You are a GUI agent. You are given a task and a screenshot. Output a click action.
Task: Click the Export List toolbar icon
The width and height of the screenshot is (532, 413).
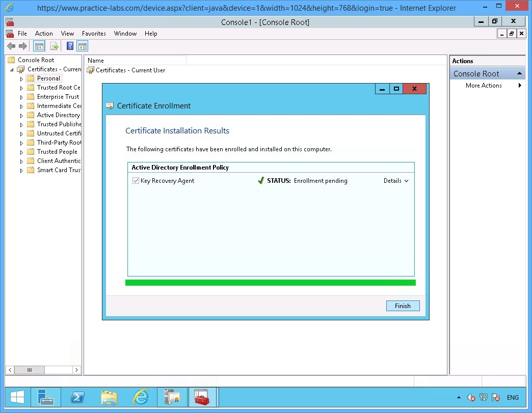coord(55,46)
